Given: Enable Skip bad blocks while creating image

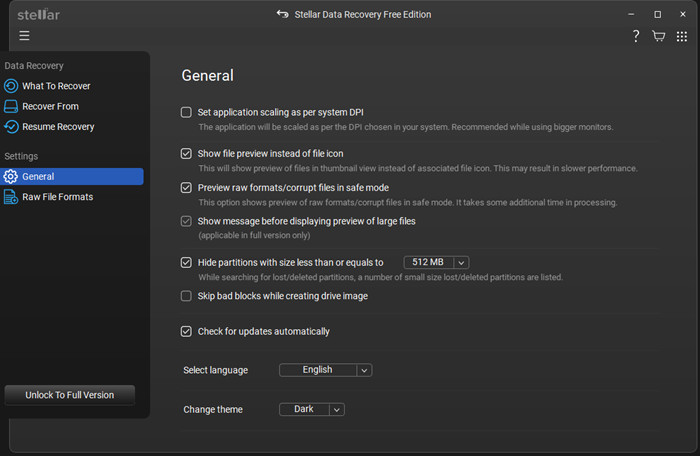Looking at the screenshot, I should pos(186,296).
